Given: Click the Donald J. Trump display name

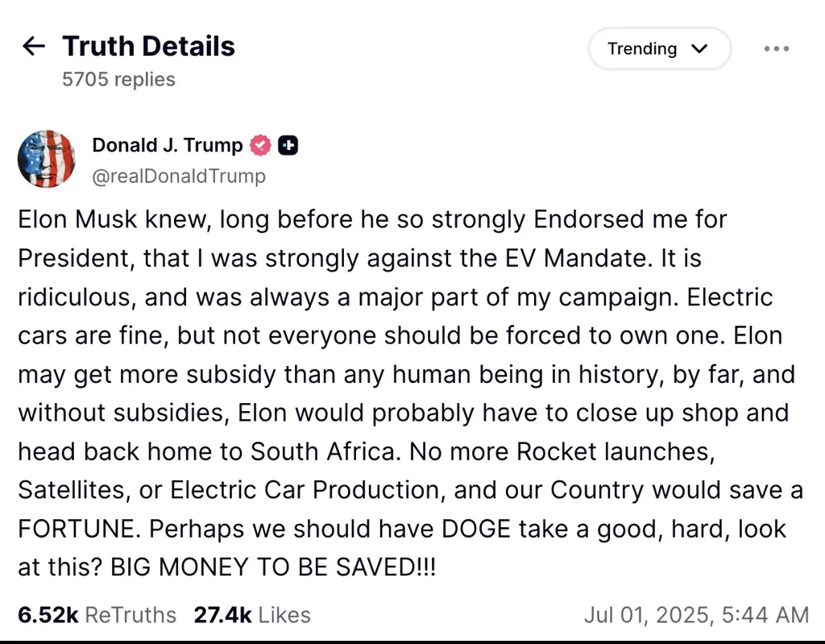Looking at the screenshot, I should (167, 145).
